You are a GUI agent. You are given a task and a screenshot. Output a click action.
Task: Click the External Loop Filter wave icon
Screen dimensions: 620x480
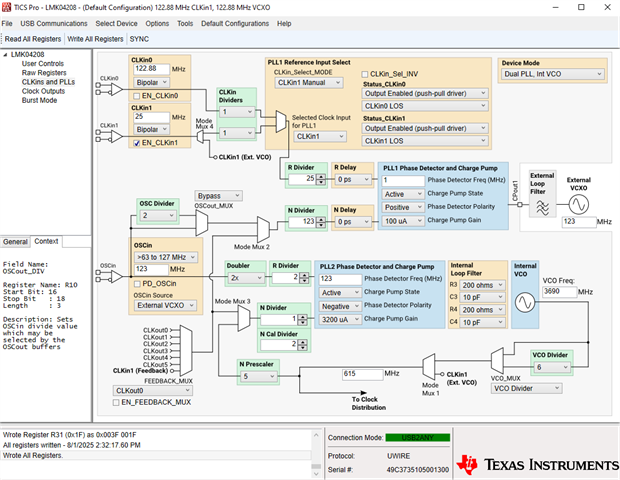point(542,207)
